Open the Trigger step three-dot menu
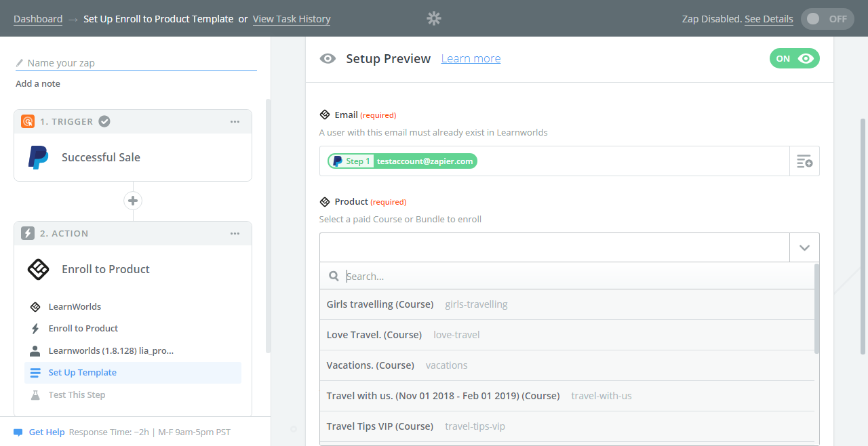The image size is (868, 446). pos(235,122)
